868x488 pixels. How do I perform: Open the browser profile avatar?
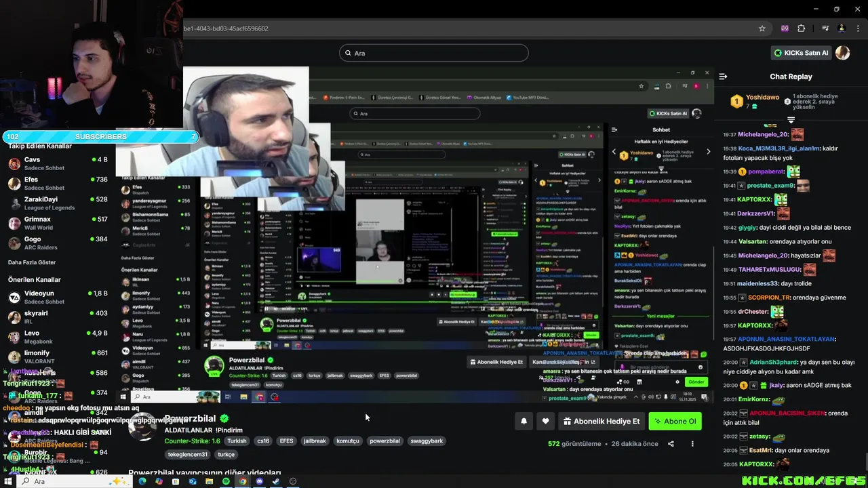click(x=842, y=28)
